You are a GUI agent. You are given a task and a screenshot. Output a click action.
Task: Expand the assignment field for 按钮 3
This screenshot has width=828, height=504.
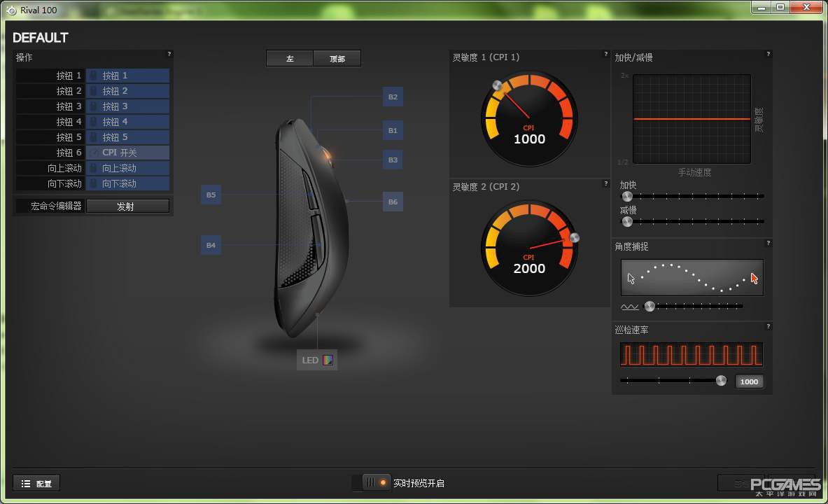click(128, 106)
